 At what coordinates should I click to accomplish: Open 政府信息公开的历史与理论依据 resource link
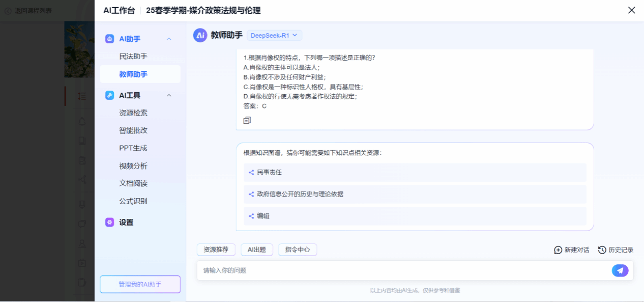[x=300, y=194]
